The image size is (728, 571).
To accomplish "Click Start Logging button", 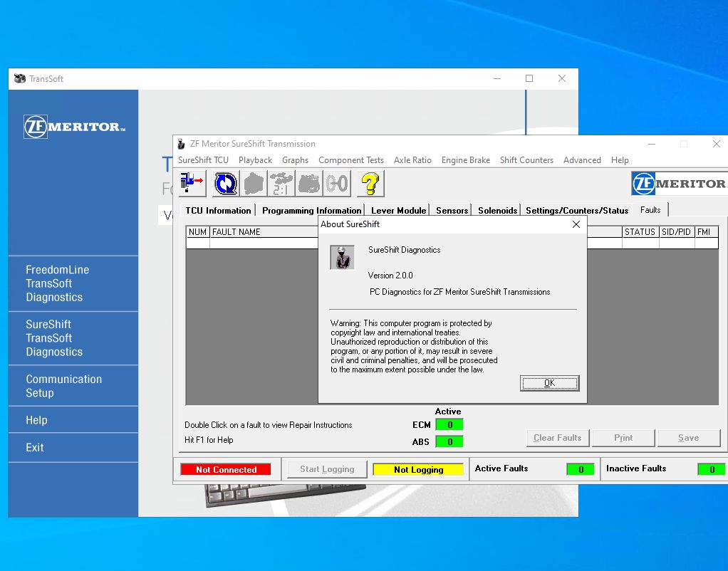I will pyautogui.click(x=326, y=469).
